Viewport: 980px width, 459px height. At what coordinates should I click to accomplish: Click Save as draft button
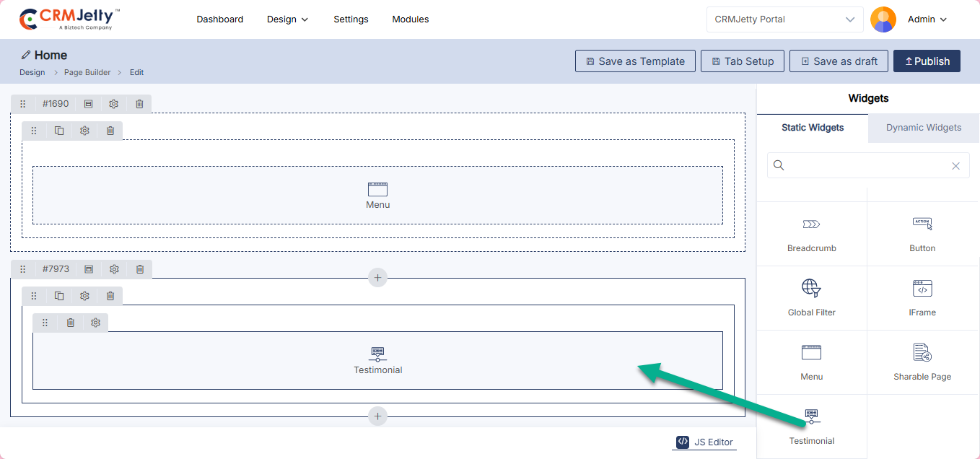click(x=839, y=61)
